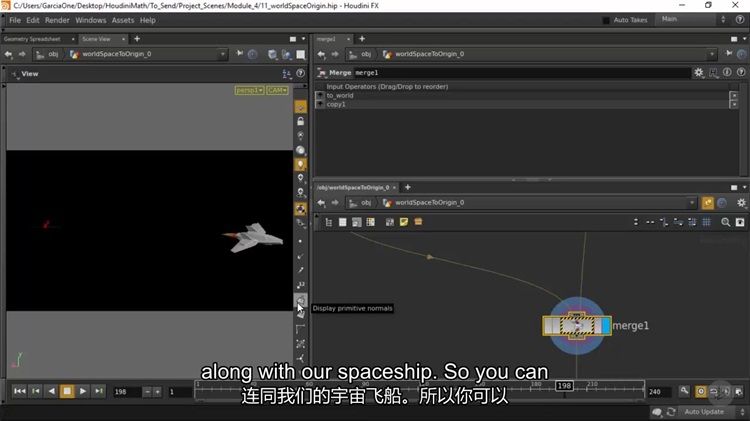The width and height of the screenshot is (750, 421).
Task: Stop playback with the square button
Action: [x=67, y=391]
